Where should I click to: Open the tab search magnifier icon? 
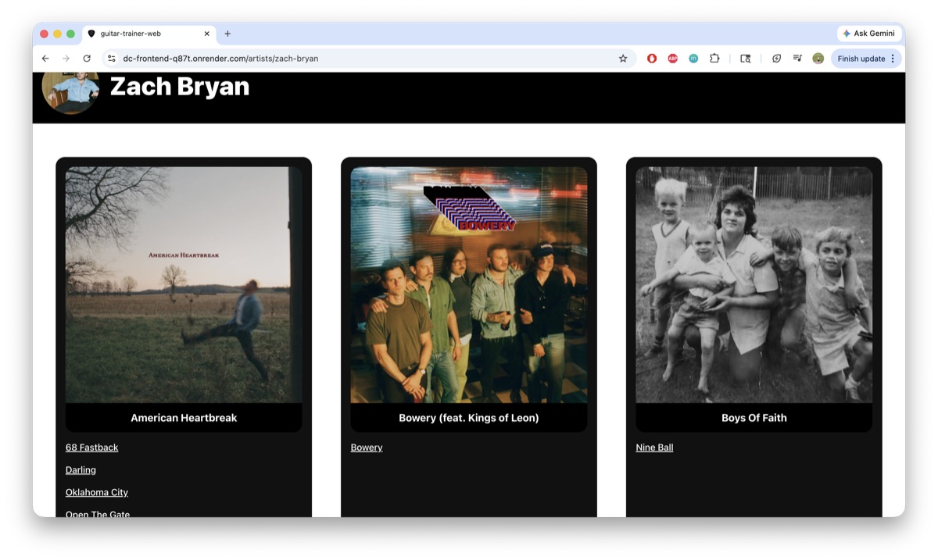click(746, 59)
